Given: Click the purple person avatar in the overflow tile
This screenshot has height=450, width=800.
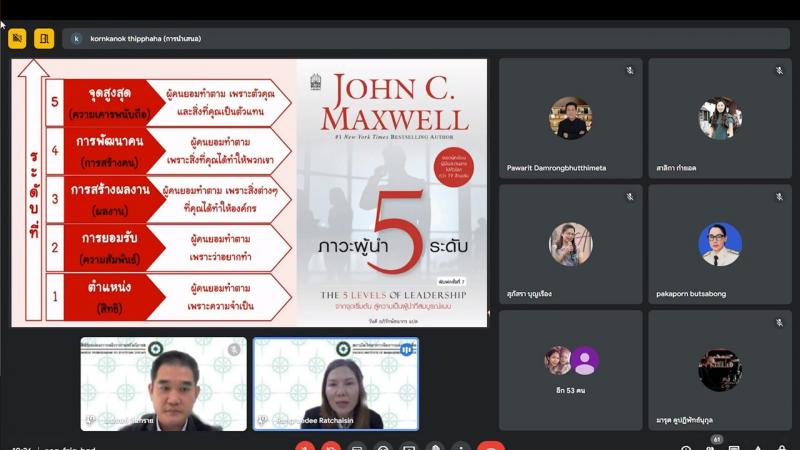Looking at the screenshot, I should click(585, 361).
